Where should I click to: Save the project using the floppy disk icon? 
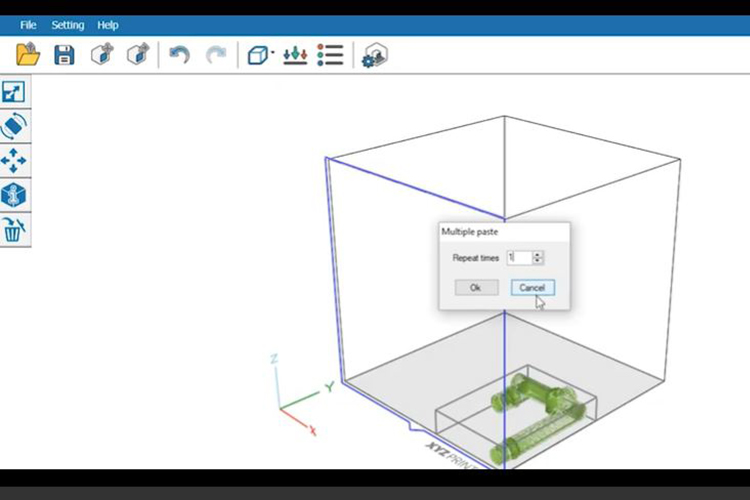[64, 55]
